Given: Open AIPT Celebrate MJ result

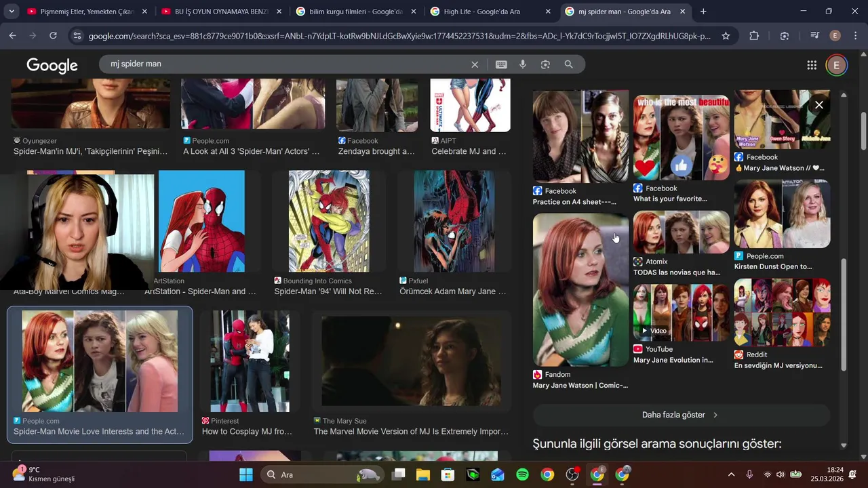Looking at the screenshot, I should tap(469, 151).
